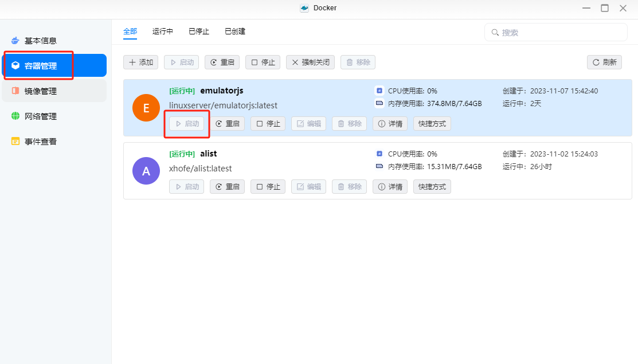Click the 强制关闭 button

click(311, 62)
